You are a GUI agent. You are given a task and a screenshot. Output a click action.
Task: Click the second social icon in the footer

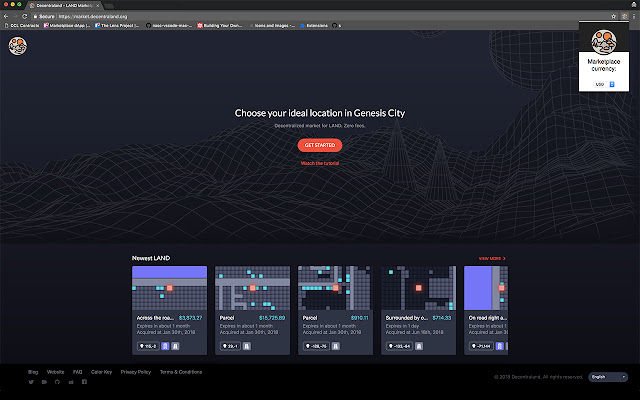tap(44, 382)
